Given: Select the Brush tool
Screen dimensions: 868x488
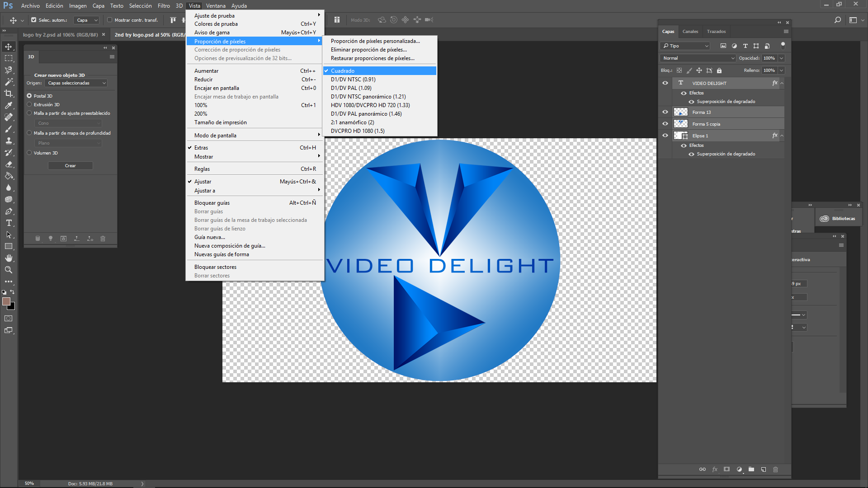Looking at the screenshot, I should tap(9, 129).
